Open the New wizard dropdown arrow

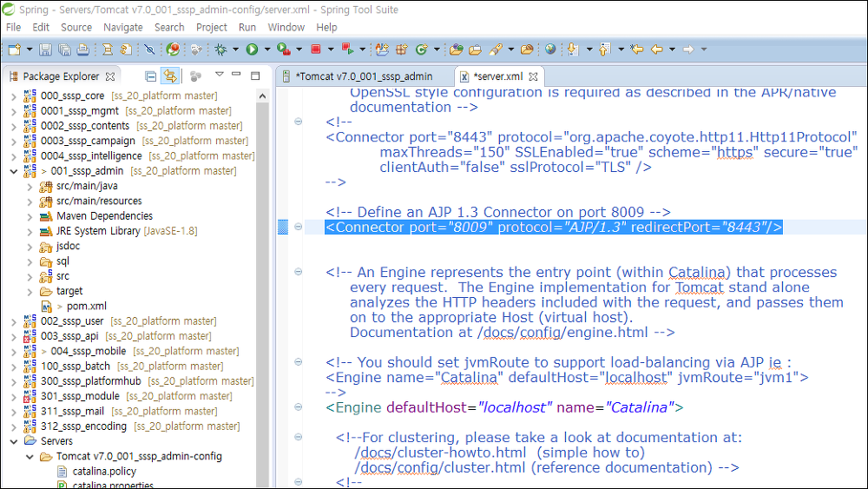click(30, 50)
